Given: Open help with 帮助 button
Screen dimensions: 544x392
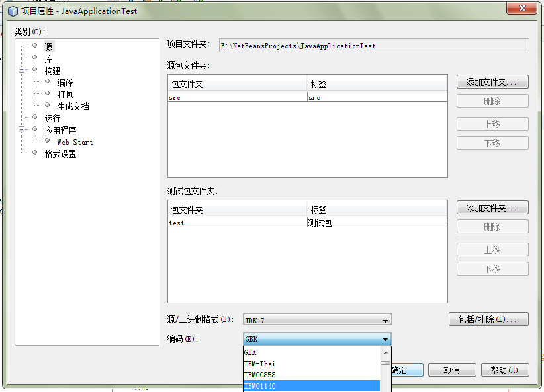Looking at the screenshot, I should [505, 370].
